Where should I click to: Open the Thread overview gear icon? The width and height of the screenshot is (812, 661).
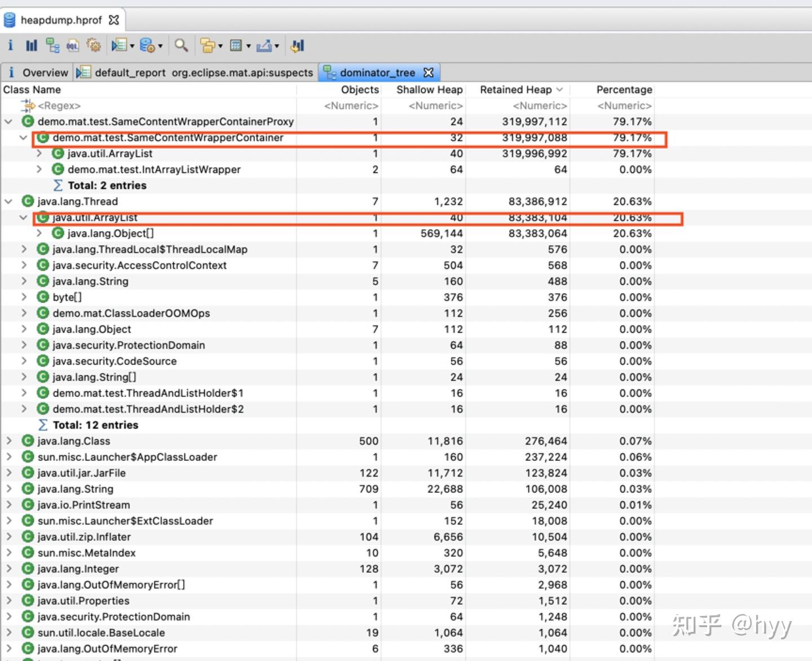pyautogui.click(x=94, y=45)
